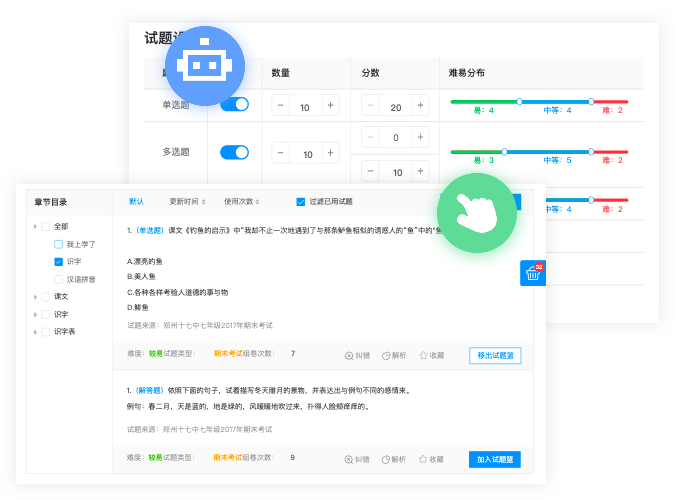Toggle the 多选题 switch
Viewport: 675px width, 500px height.
coord(234,152)
